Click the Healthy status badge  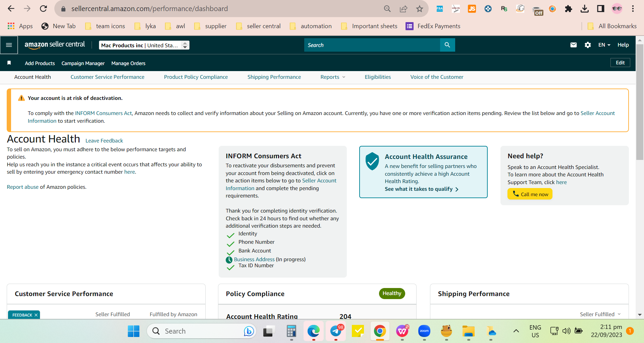[392, 293]
